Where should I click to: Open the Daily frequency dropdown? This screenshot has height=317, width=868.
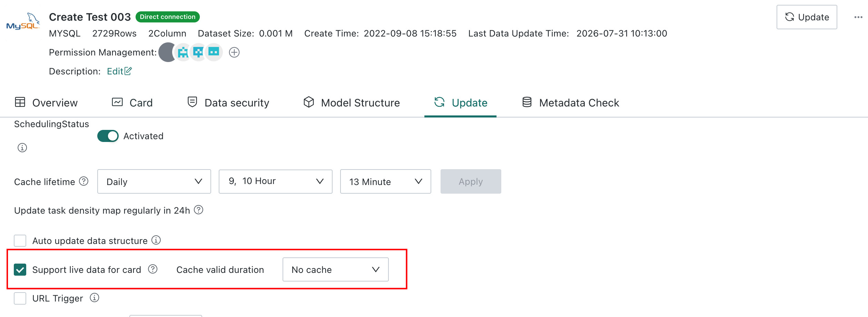[x=154, y=182]
